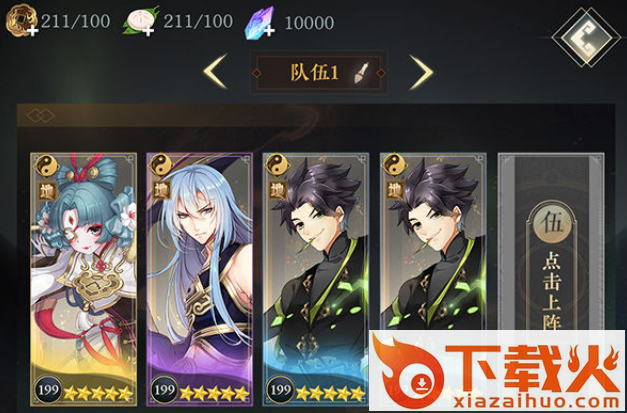
Task: Click the 增 badge on third hero card
Action: click(x=278, y=191)
